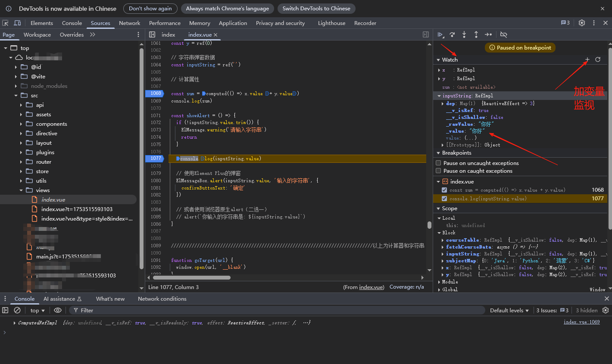The width and height of the screenshot is (612, 364).
Task: Open the Performance tab
Action: coord(165,23)
